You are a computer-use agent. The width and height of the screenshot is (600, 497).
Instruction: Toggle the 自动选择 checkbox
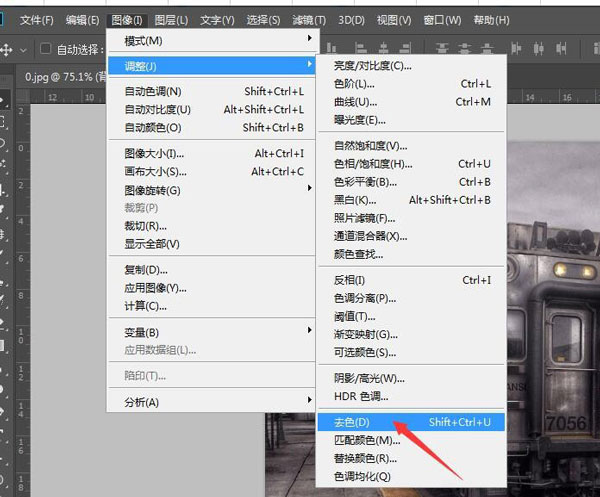[x=46, y=49]
